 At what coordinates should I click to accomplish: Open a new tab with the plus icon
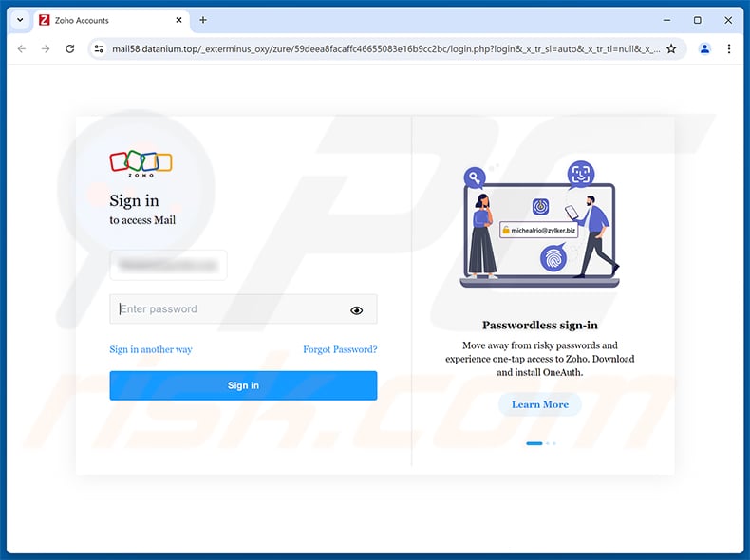(x=203, y=20)
